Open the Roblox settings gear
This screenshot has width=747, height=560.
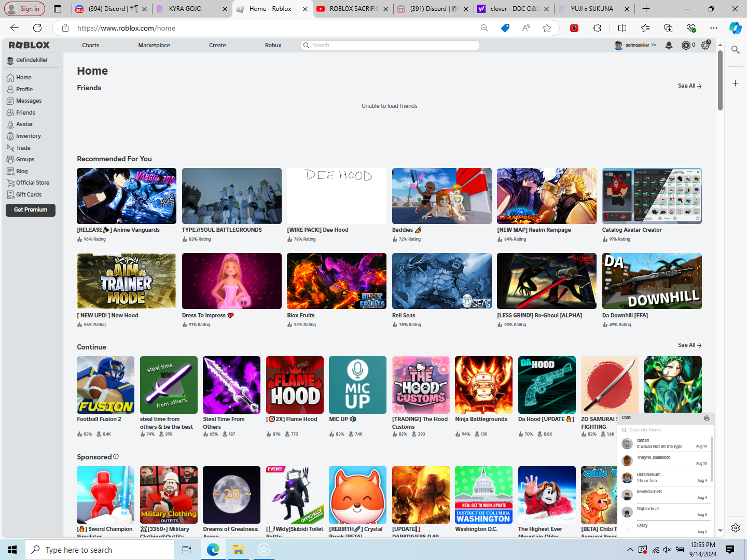(706, 45)
